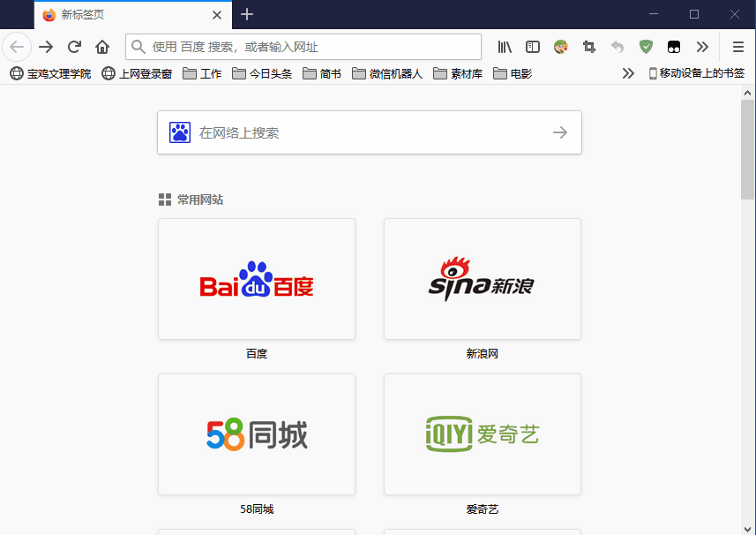Open the Library history and bookmarks icon
756x535 pixels.
505,47
